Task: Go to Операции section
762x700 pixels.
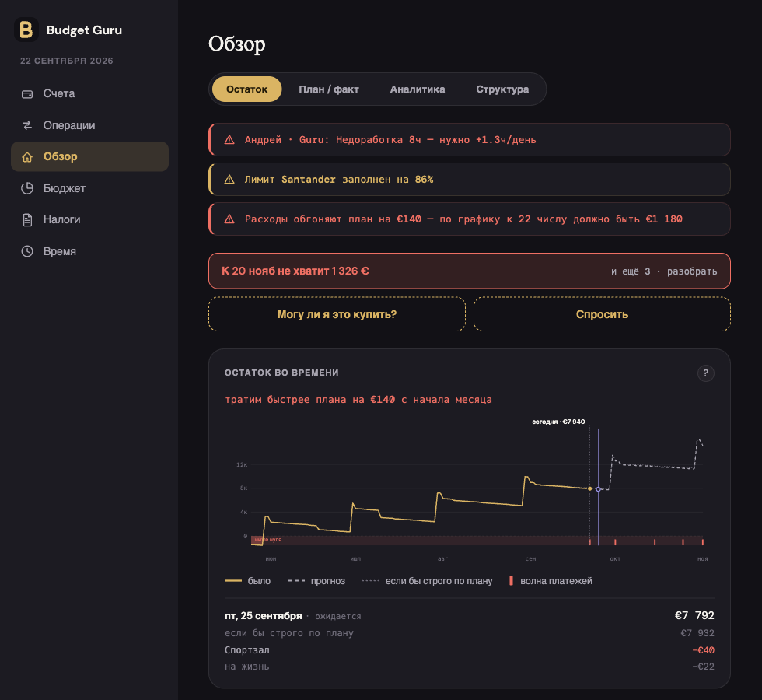Action: coord(90,125)
